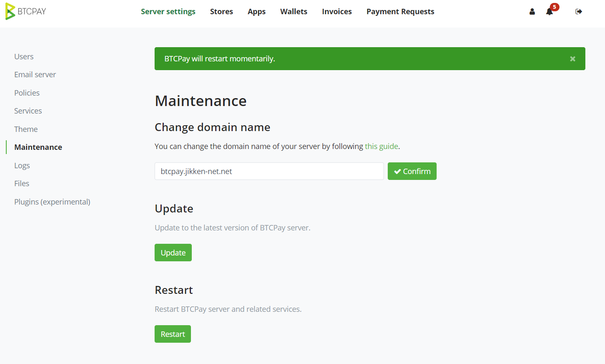The width and height of the screenshot is (605, 364).
Task: Confirm the domain name change
Action: (x=412, y=171)
